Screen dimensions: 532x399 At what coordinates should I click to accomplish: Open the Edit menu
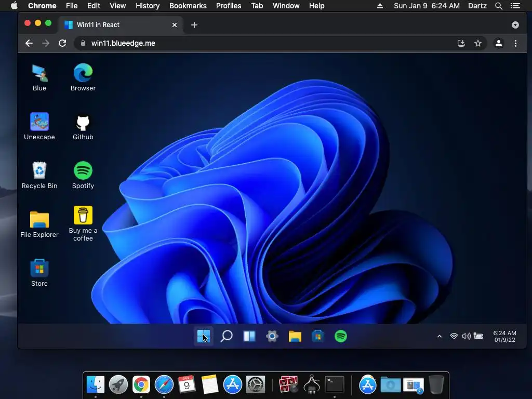point(94,6)
